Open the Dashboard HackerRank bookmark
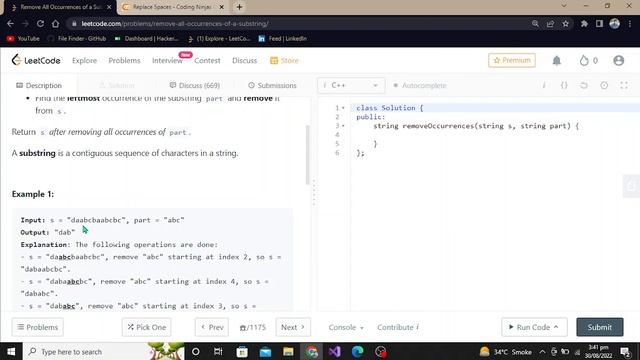640x360 pixels. pos(147,38)
